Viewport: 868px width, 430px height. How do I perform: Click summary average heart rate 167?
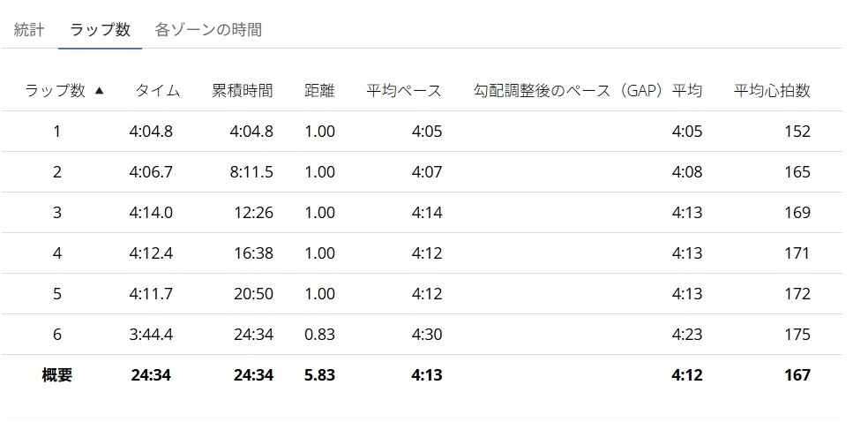pyautogui.click(x=797, y=375)
